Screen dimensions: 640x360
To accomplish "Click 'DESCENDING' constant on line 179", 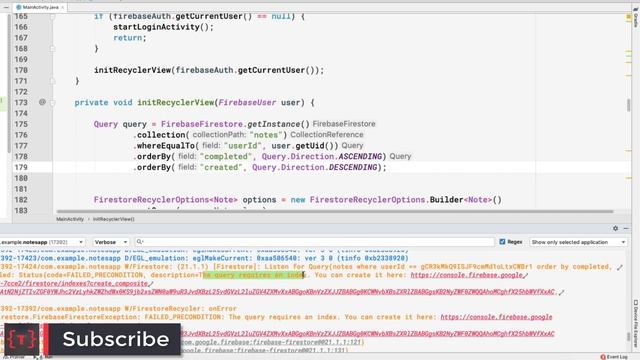I will pyautogui.click(x=353, y=167).
